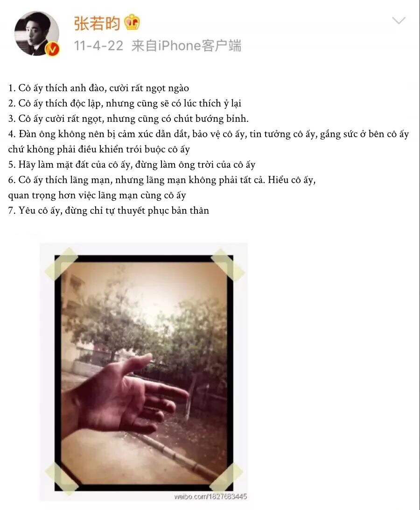Click line 1 about thích anh đào

[x=98, y=88]
